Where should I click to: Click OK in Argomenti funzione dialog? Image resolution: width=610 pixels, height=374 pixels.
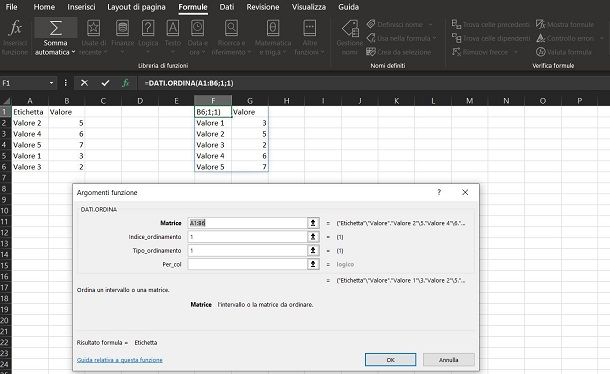tap(391, 360)
